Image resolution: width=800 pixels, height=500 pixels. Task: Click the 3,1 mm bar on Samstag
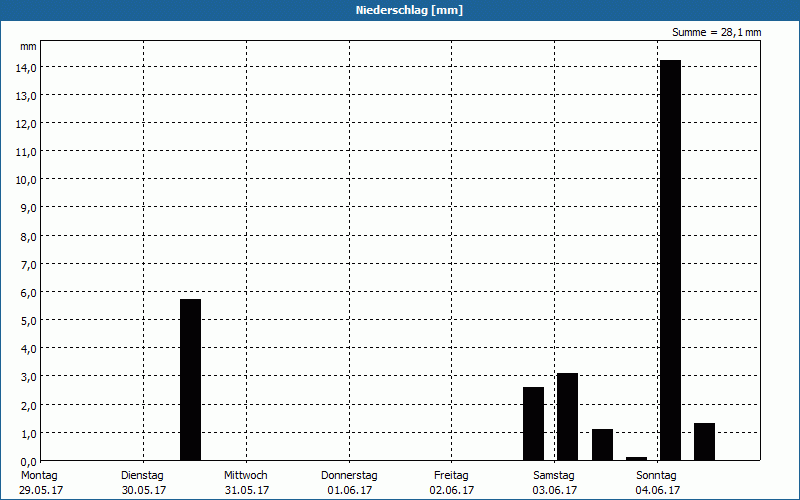pos(567,417)
